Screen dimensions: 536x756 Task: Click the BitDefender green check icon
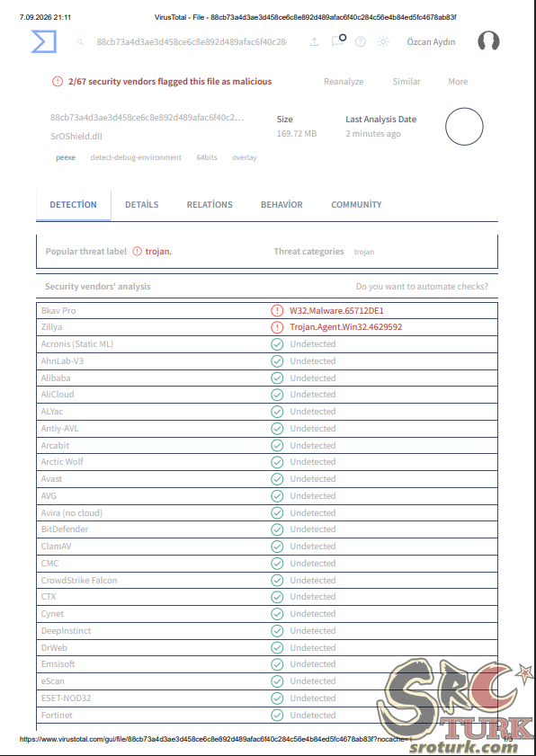[x=277, y=529]
